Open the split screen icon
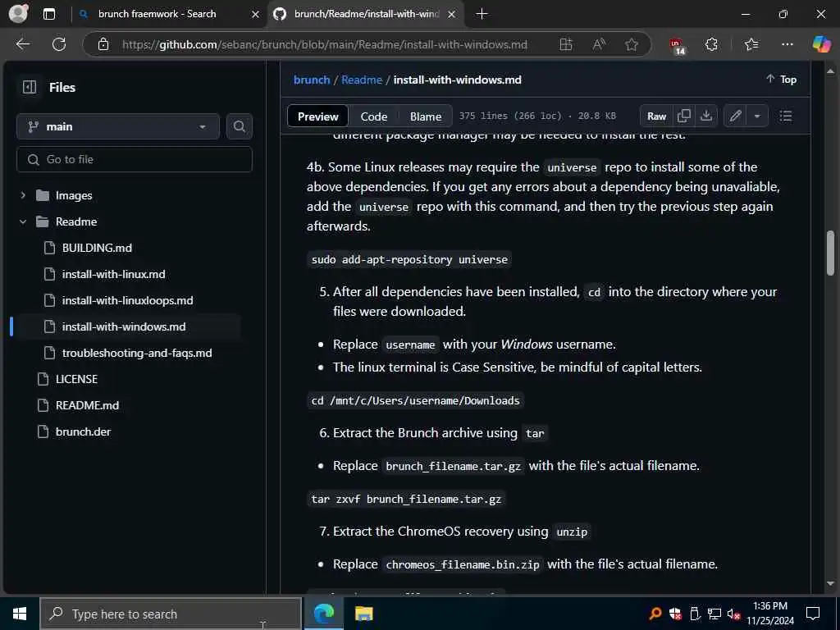 (566, 44)
